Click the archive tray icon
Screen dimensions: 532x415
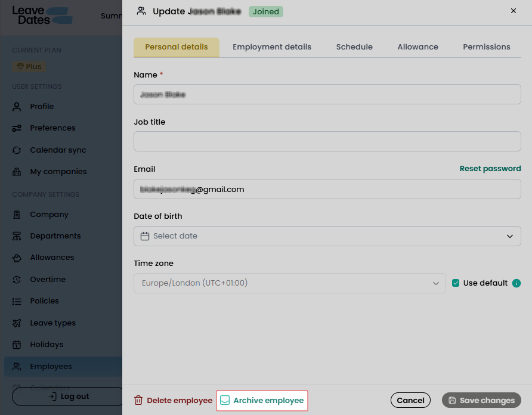click(225, 401)
